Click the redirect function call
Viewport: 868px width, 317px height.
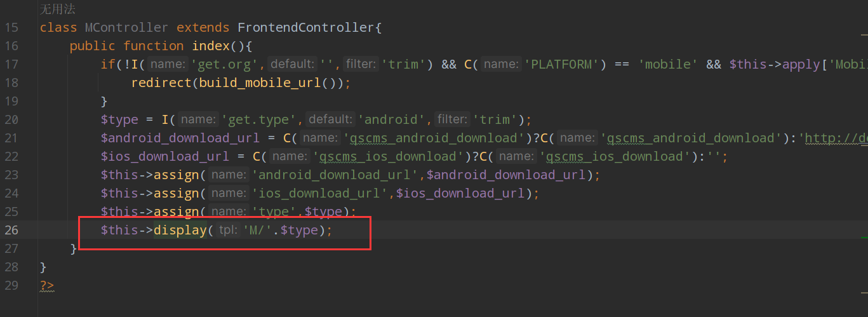(x=161, y=83)
